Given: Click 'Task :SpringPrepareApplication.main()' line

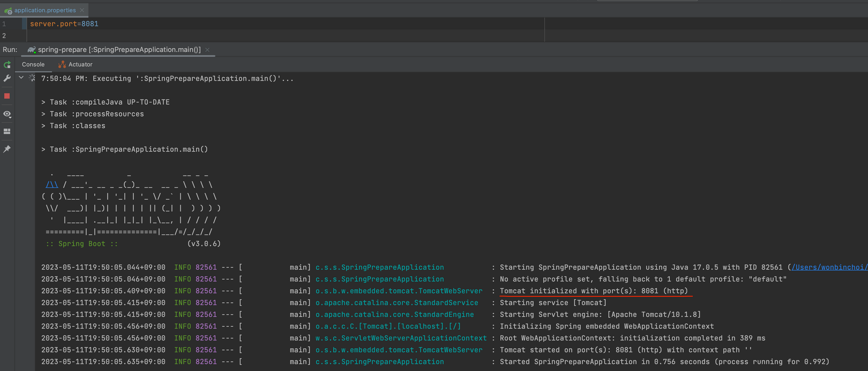Looking at the screenshot, I should (125, 149).
